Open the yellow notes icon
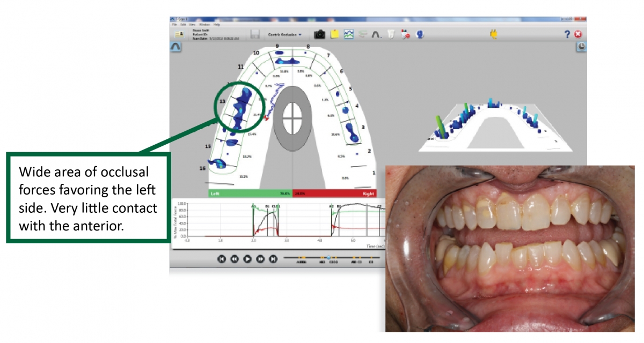The width and height of the screenshot is (644, 343). point(334,34)
